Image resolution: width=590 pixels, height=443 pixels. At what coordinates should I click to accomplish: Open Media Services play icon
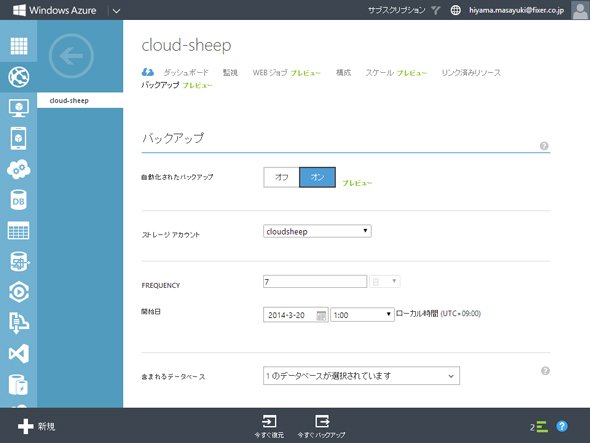tap(18, 292)
